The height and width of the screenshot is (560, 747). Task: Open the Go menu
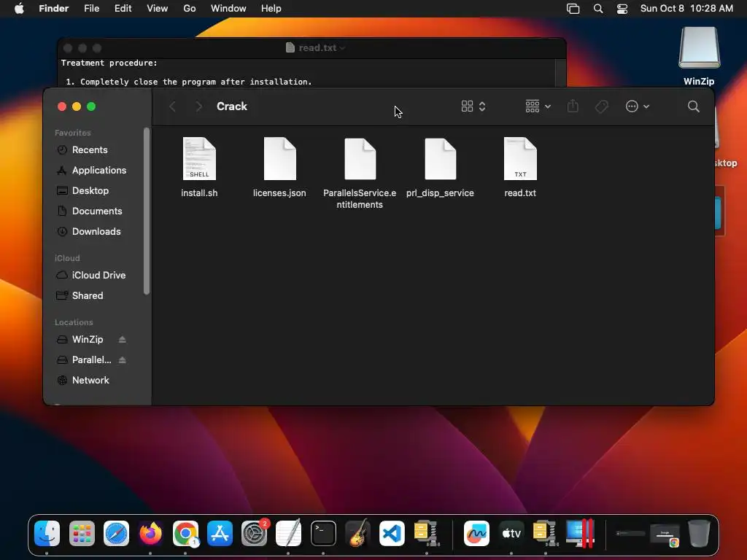point(190,9)
